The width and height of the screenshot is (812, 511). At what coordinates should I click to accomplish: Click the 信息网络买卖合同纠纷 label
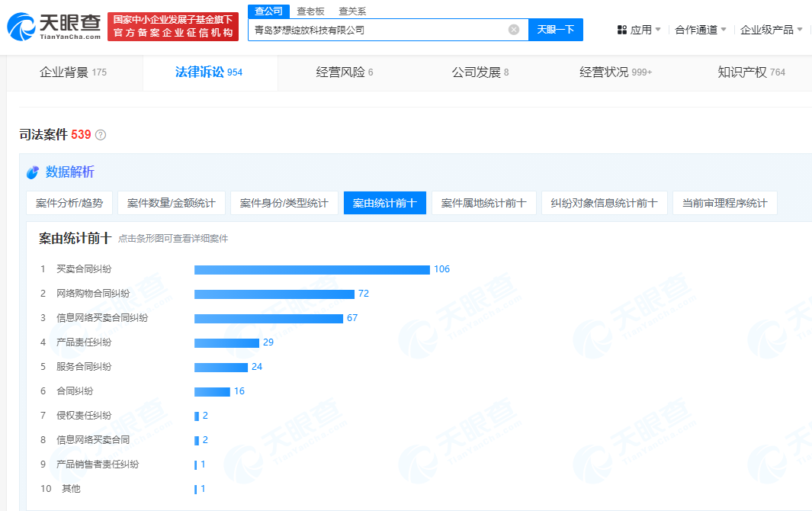pyautogui.click(x=102, y=318)
